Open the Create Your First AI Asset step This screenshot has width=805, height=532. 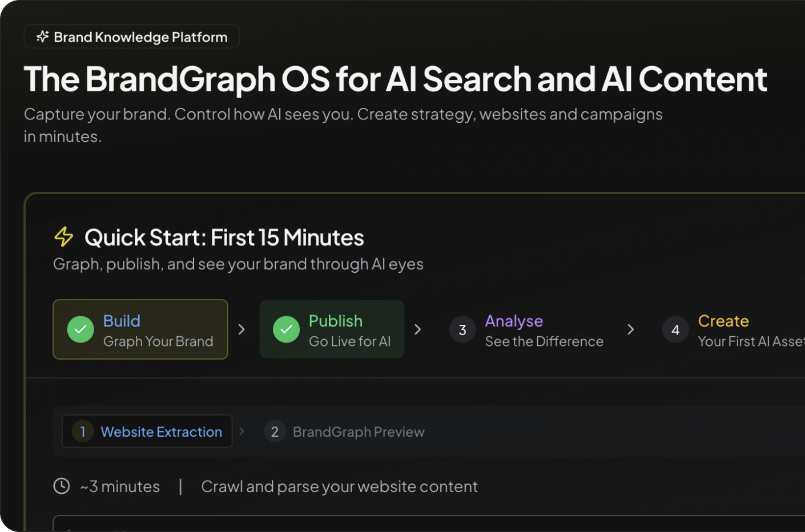tap(734, 330)
